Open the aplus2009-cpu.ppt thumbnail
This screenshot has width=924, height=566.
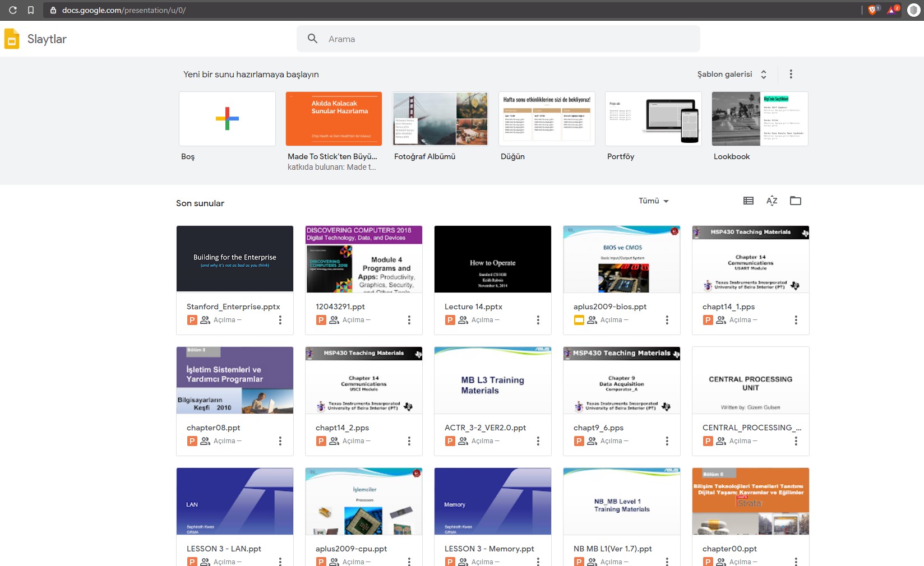364,501
